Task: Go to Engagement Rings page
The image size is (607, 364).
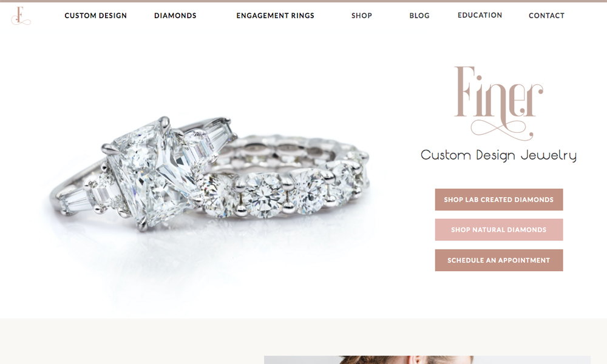Action: pos(275,16)
